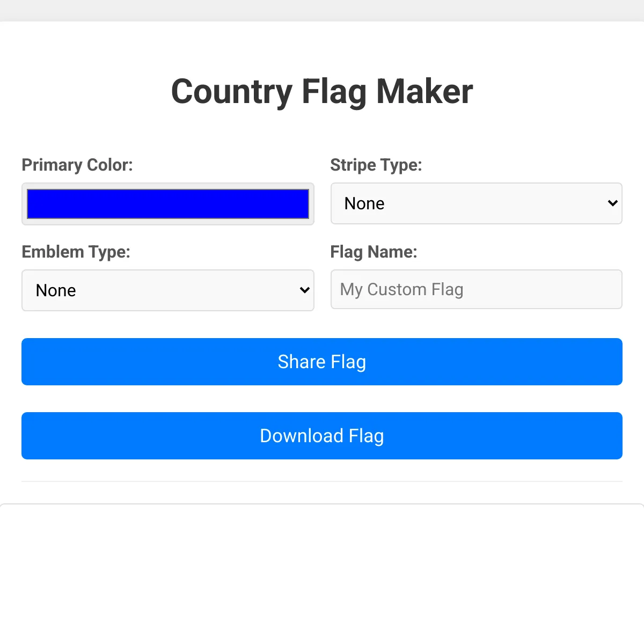Click the "Primary Color:" label
Screen dimensions: 644x644
tap(77, 165)
